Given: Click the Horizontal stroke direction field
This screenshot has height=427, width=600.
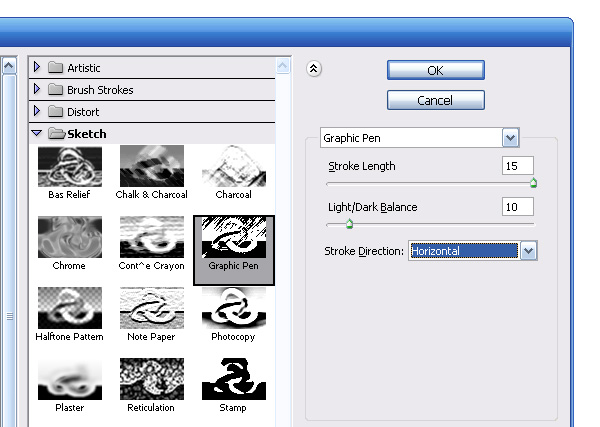Looking at the screenshot, I should (x=464, y=251).
